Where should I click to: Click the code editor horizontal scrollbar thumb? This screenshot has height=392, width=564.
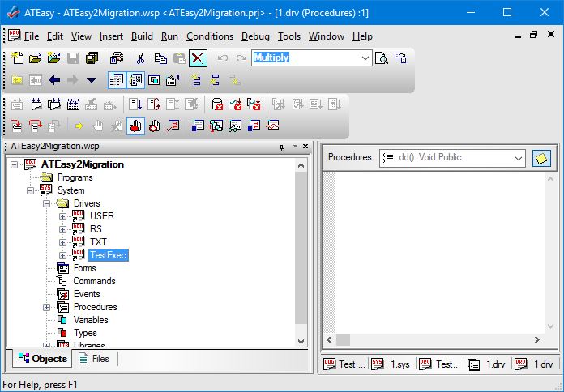(343, 339)
